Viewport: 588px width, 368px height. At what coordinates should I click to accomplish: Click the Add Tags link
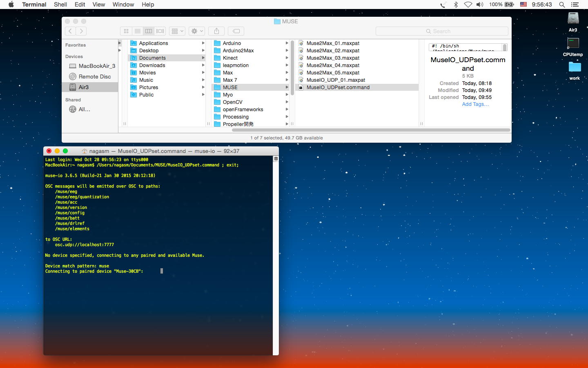click(475, 104)
